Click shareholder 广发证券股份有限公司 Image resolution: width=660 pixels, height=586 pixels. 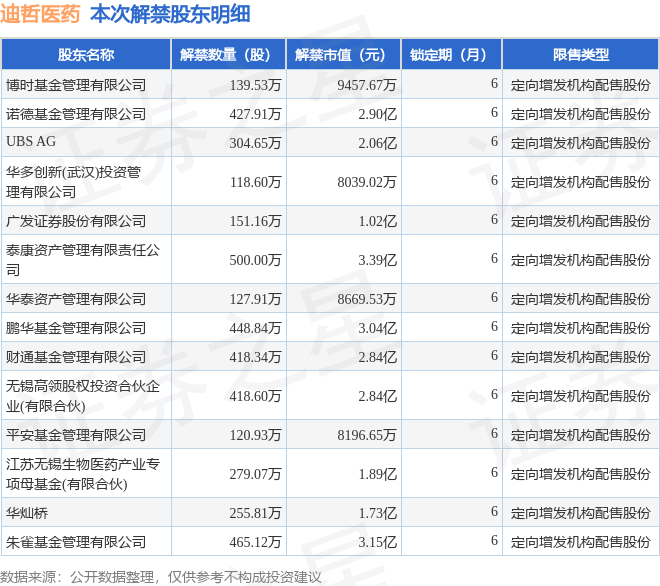coord(76,221)
